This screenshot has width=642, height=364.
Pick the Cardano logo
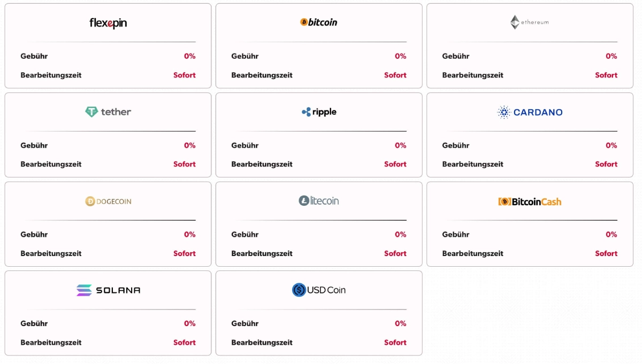point(530,112)
